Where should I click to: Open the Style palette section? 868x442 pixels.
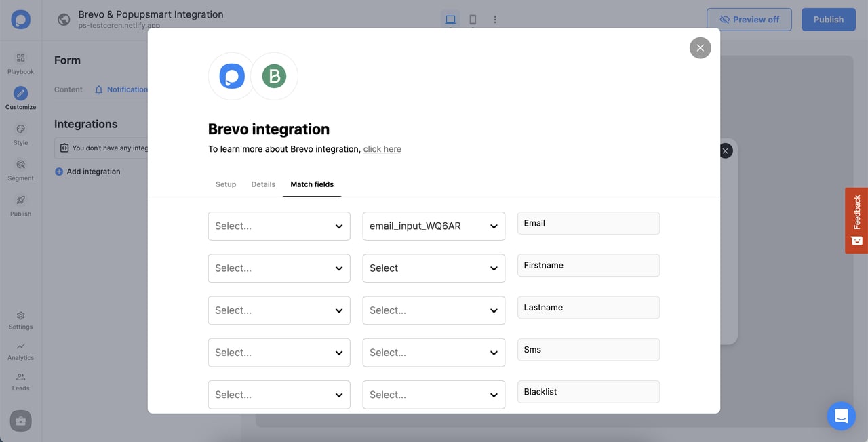(20, 134)
